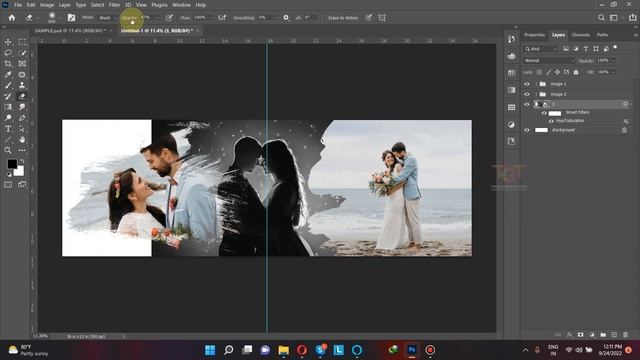Open the Kind filter dropdown
The width and height of the screenshot is (640, 360).
541,49
